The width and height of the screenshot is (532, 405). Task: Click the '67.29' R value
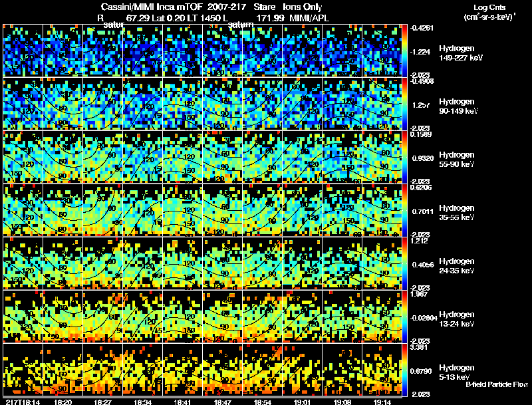(x=138, y=18)
